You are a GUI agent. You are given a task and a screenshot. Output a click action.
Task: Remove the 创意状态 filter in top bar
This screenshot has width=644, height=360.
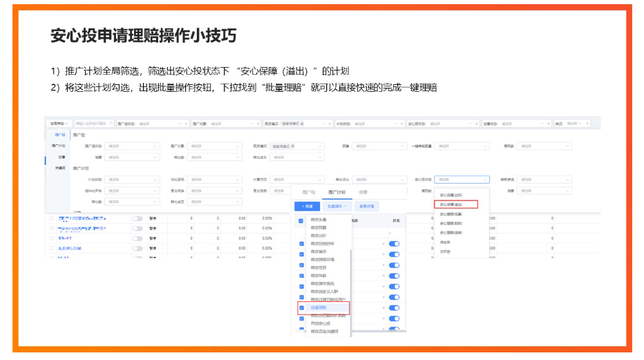tap(549, 124)
